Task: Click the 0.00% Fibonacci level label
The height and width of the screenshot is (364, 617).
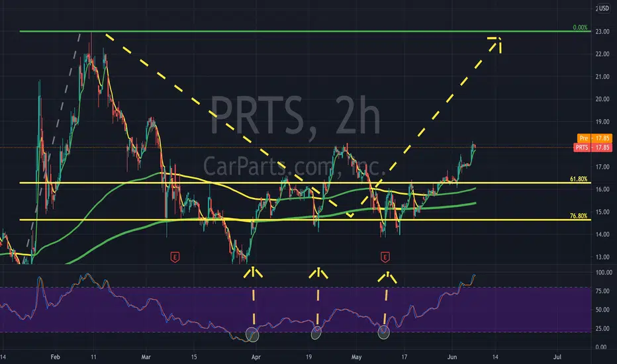Action: pos(580,28)
